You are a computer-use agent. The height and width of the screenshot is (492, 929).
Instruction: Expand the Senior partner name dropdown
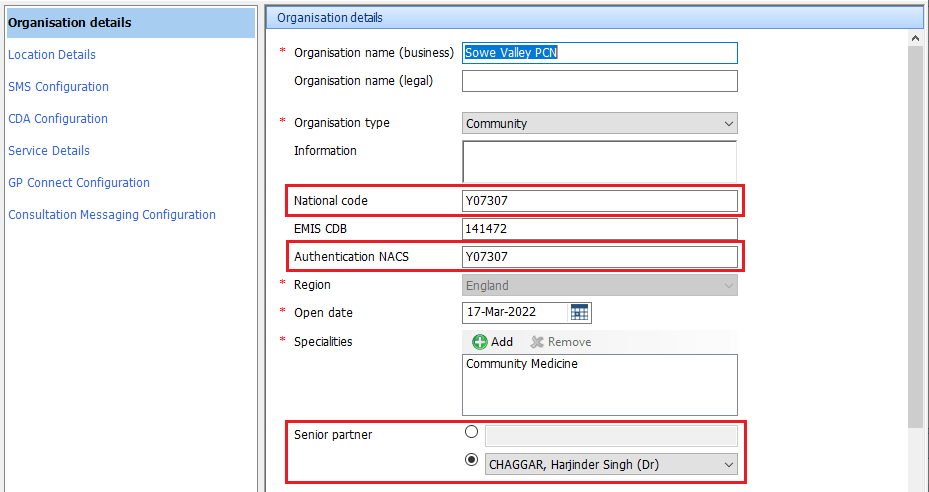point(727,464)
